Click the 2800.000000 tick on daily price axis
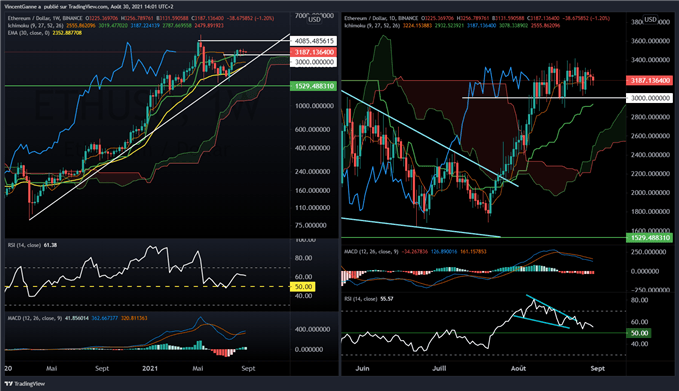This screenshot has width=679, height=391. pyautogui.click(x=650, y=117)
